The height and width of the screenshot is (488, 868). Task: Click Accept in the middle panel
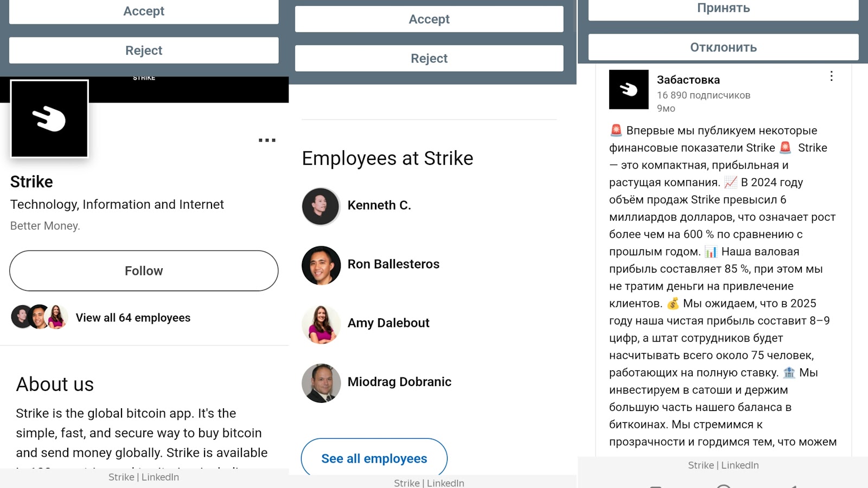point(429,19)
